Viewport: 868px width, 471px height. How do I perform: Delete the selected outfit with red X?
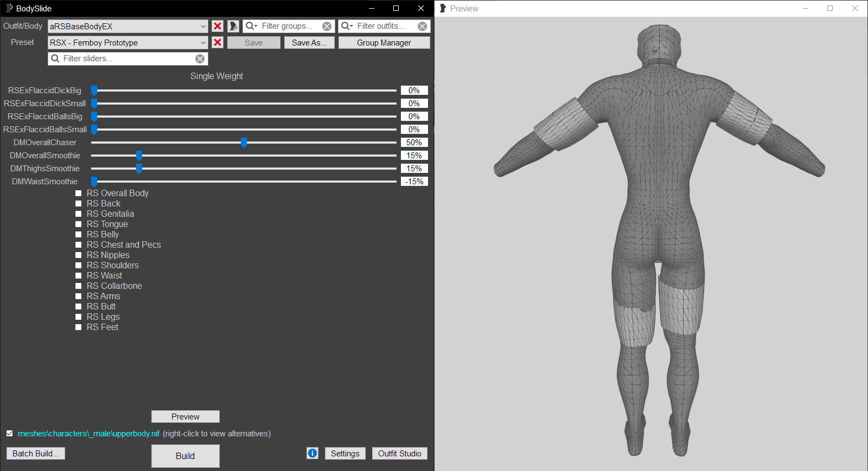click(x=218, y=26)
